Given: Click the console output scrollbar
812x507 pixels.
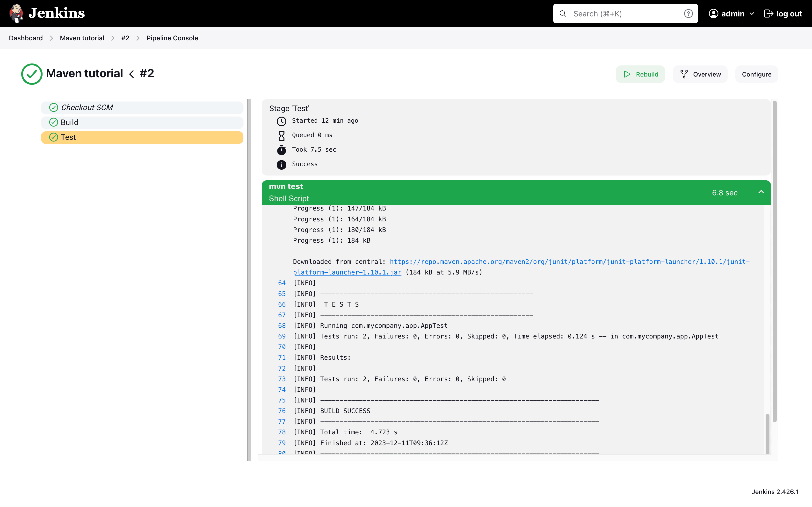Looking at the screenshot, I should 767,434.
